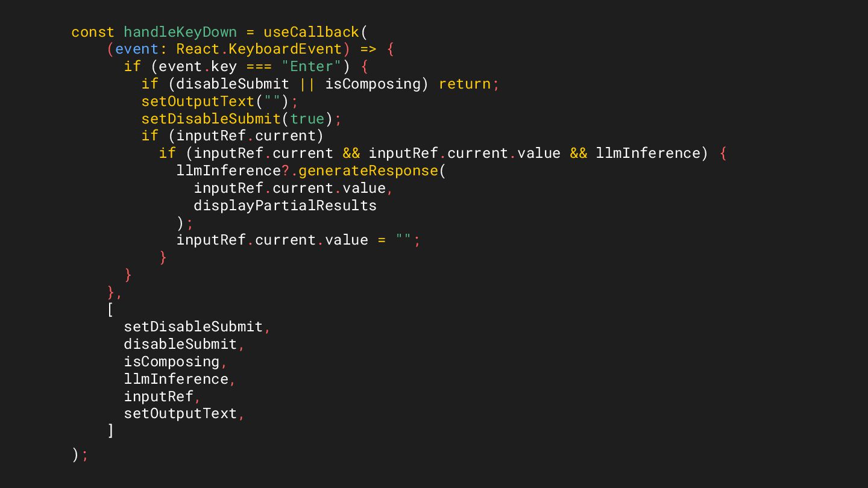
Task: Select the React.KeyboardEvent type annotation
Action: pos(259,49)
